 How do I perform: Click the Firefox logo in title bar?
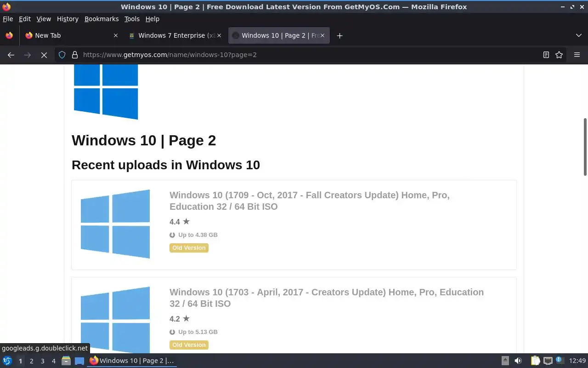[6, 7]
